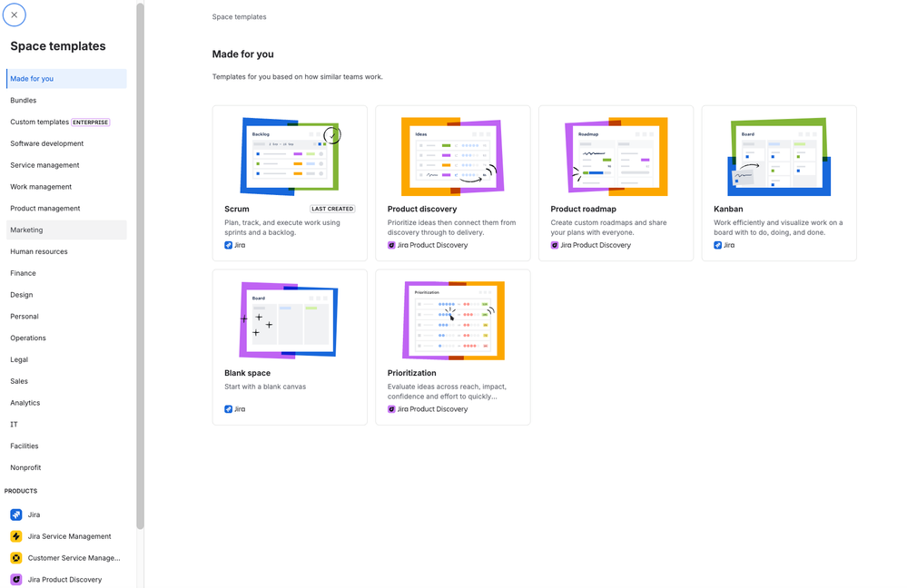Open the Nonprofit category
907x588 pixels.
pos(66,467)
